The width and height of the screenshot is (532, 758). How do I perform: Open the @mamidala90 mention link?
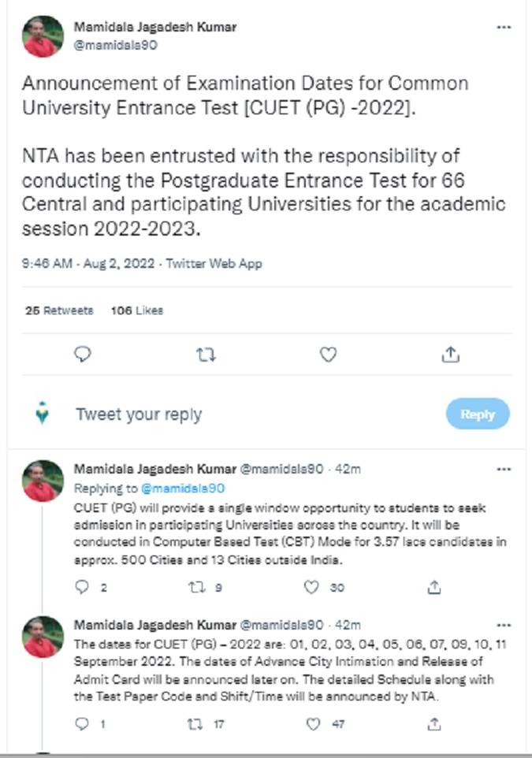tap(183, 489)
